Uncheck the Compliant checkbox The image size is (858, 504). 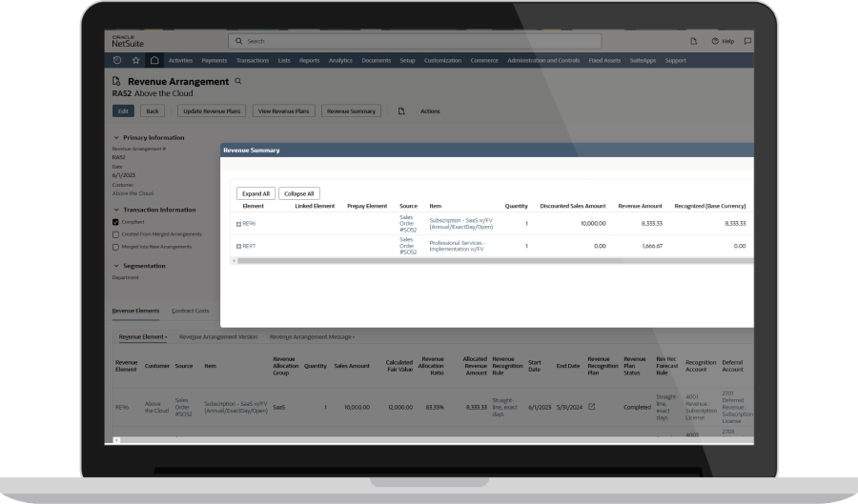point(116,222)
